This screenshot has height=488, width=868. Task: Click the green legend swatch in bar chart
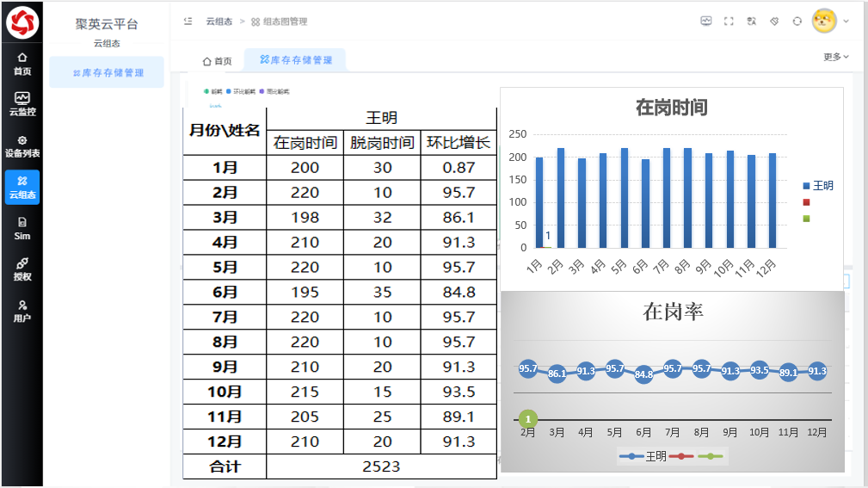point(806,219)
